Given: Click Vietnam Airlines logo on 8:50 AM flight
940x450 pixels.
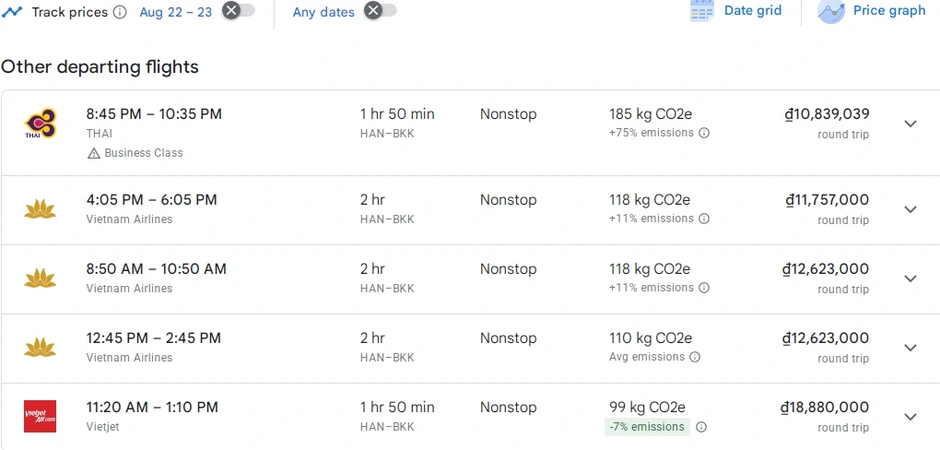Looking at the screenshot, I should 40,278.
